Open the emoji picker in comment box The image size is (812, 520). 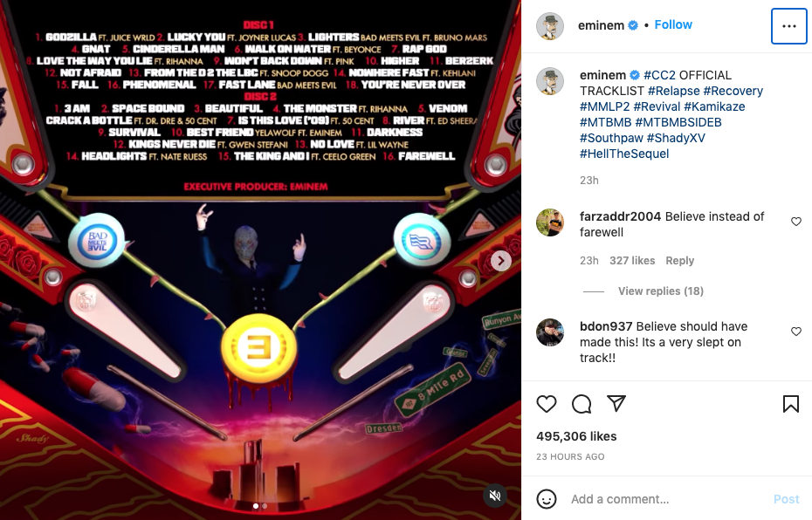tap(547, 499)
